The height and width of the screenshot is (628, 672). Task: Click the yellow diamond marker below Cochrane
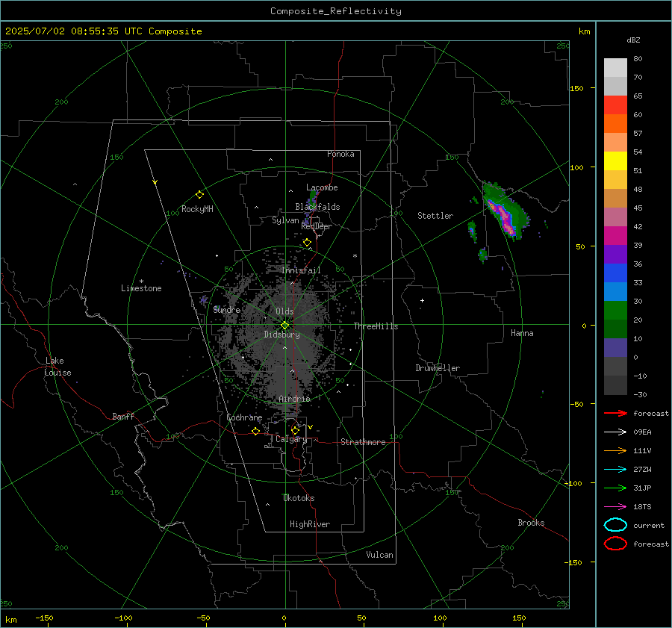click(256, 431)
